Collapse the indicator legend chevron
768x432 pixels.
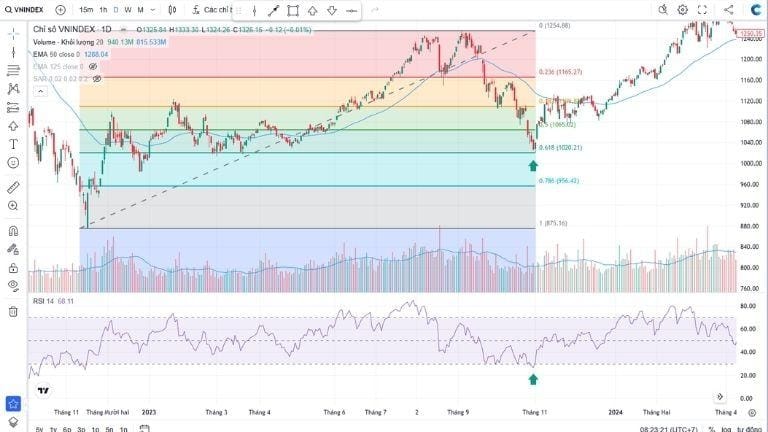tap(40, 91)
